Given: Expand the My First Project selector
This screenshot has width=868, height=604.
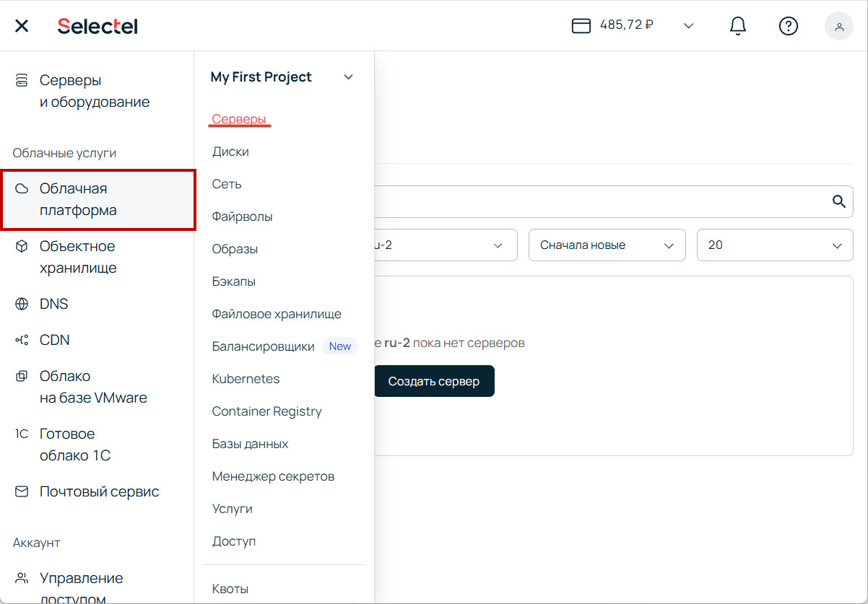Looking at the screenshot, I should click(349, 77).
